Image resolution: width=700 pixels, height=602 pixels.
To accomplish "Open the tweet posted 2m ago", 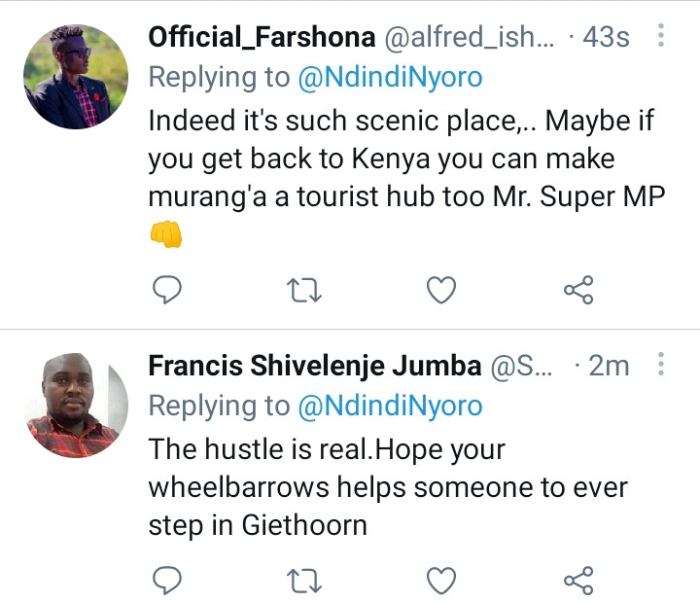I will coord(609,366).
